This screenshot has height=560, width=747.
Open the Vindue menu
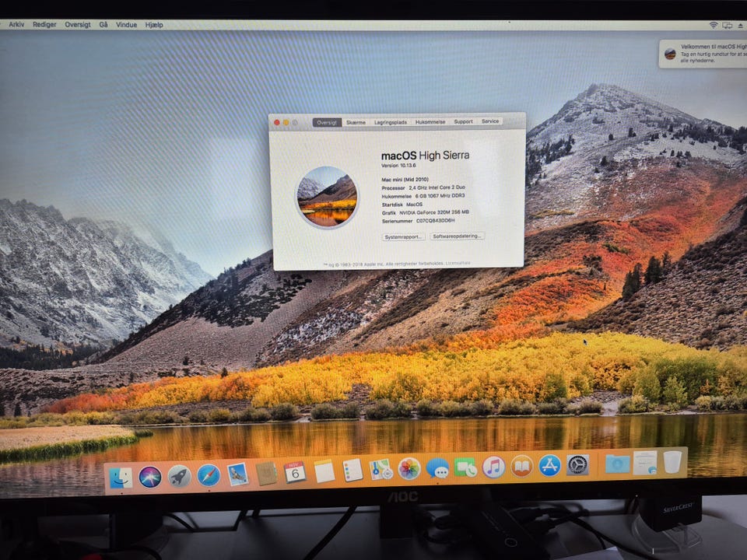coord(126,25)
